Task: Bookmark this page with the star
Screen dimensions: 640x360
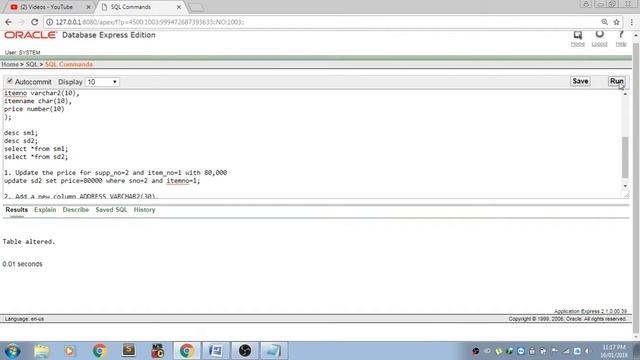Action: (616, 22)
